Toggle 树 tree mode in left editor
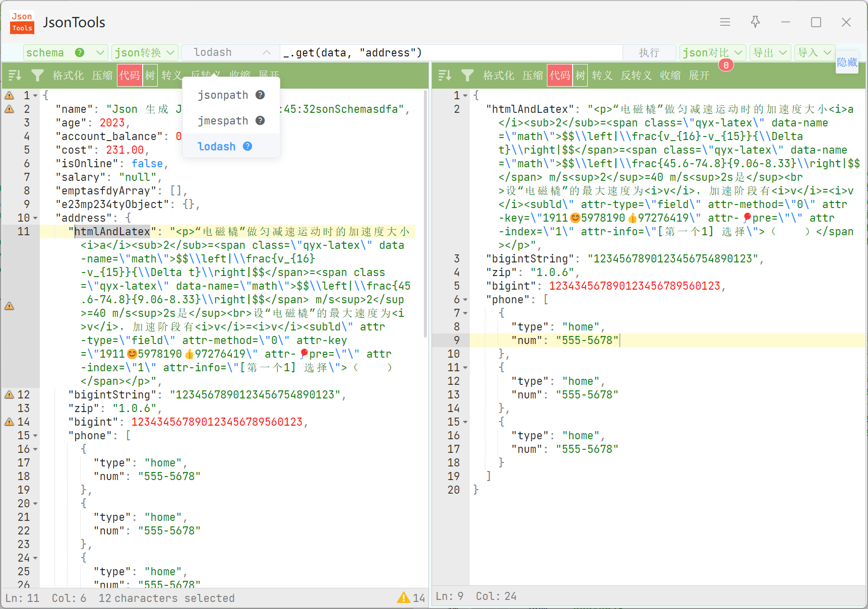This screenshot has width=868, height=609. 150,76
